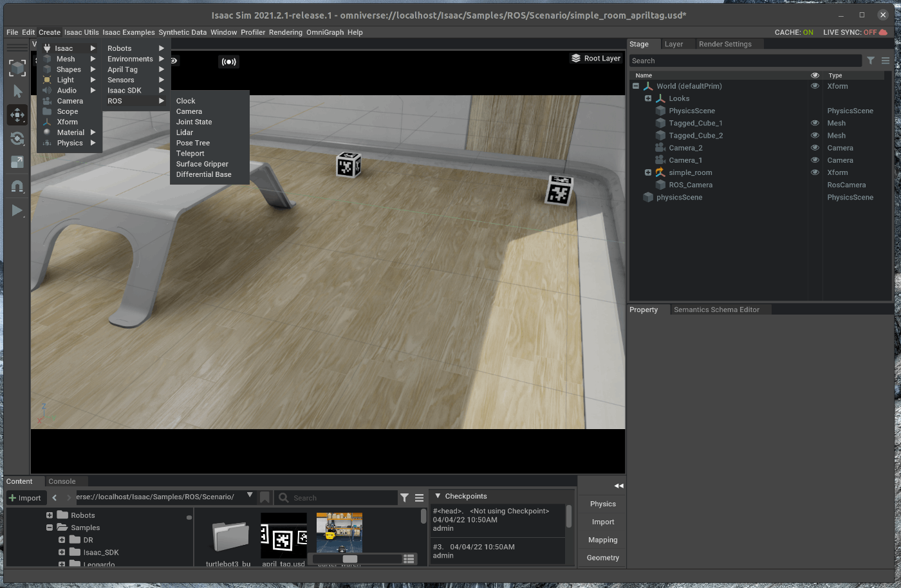Switch Content browser to list view icon

pos(409,559)
